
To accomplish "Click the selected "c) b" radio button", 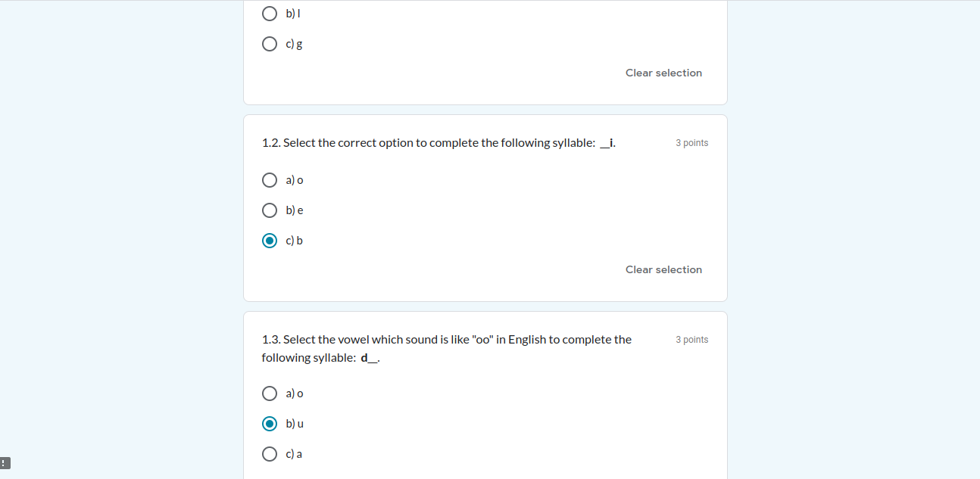I will click(x=270, y=241).
